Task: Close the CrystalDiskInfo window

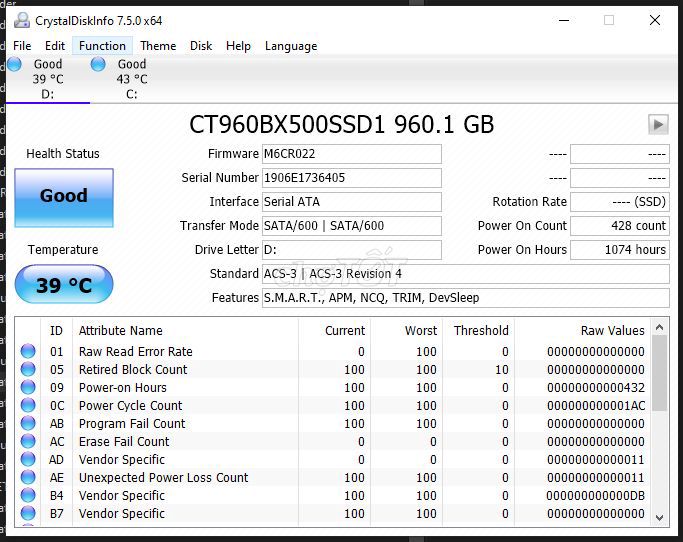Action: coord(655,20)
